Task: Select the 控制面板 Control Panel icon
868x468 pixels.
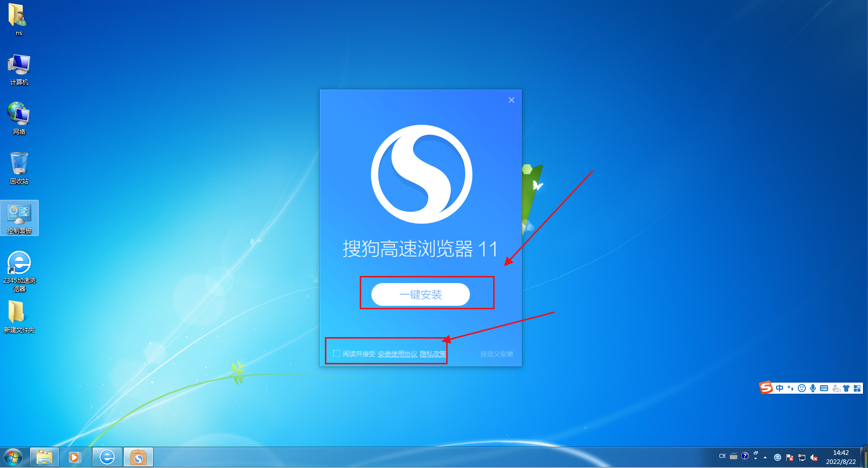Action: [19, 218]
